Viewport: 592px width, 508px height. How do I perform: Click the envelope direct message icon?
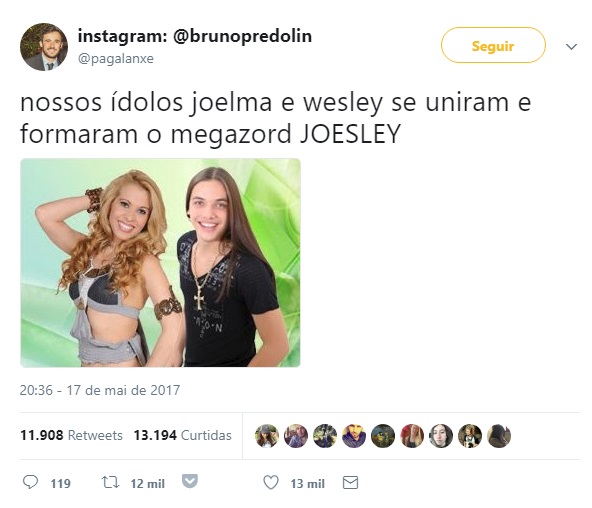click(350, 482)
